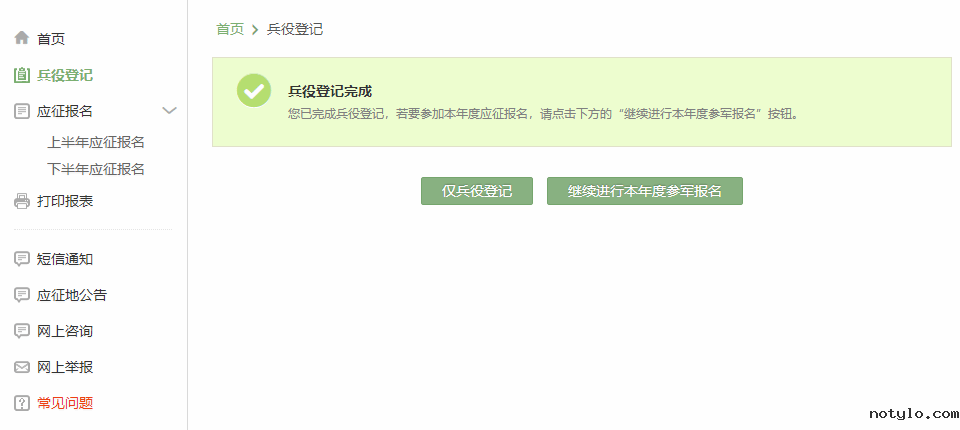Select the 兵役登记 sidebar menu item
Viewport: 960px width, 430px height.
click(65, 75)
